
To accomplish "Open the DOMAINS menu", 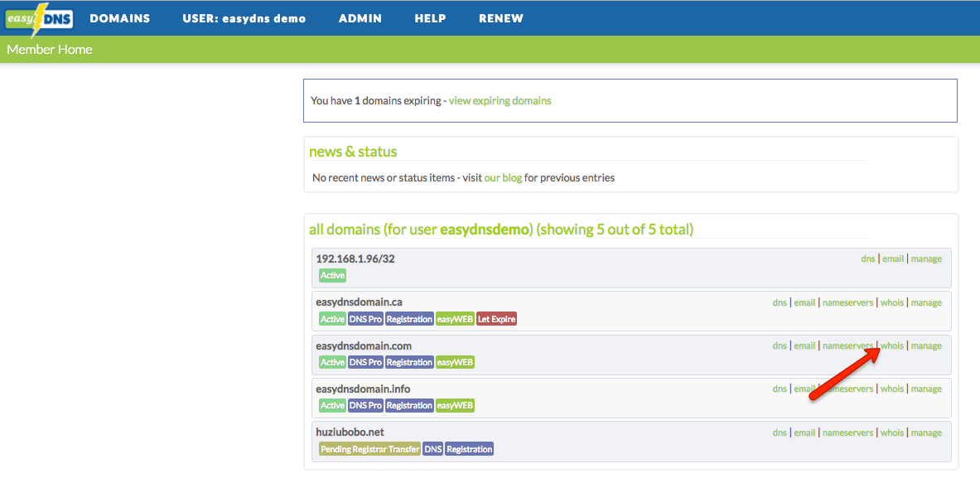I will tap(119, 17).
